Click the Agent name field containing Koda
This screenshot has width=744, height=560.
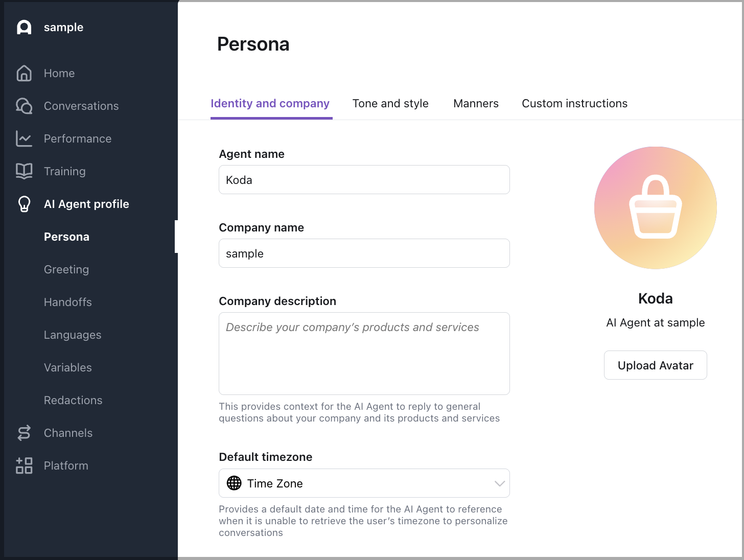point(364,180)
